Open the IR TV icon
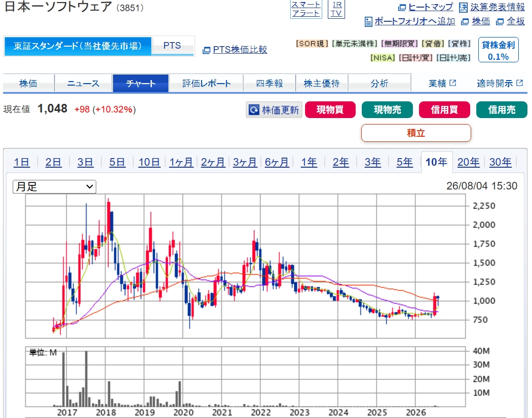 point(336,9)
